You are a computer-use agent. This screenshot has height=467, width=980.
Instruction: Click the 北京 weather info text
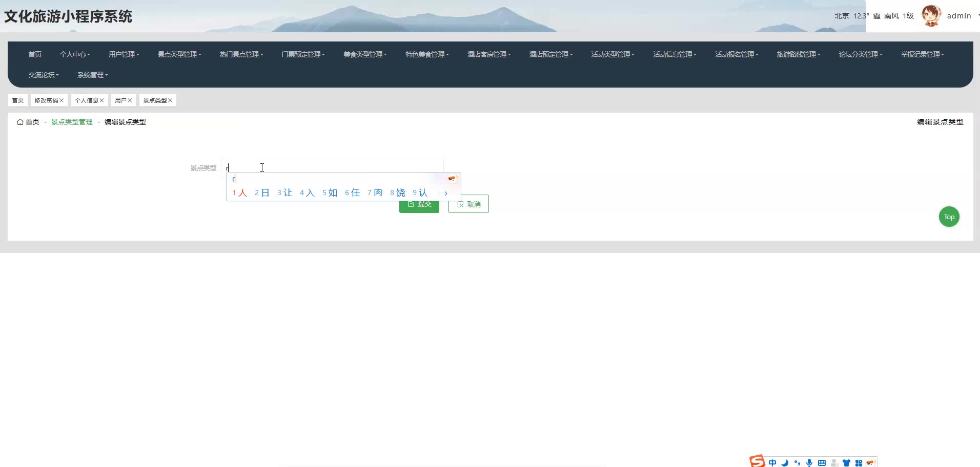874,16
